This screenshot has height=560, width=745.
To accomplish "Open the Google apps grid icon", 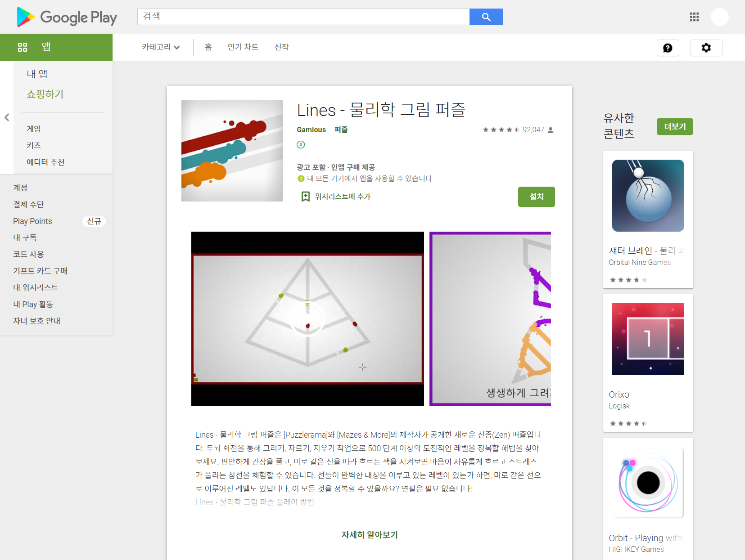I will tap(694, 17).
